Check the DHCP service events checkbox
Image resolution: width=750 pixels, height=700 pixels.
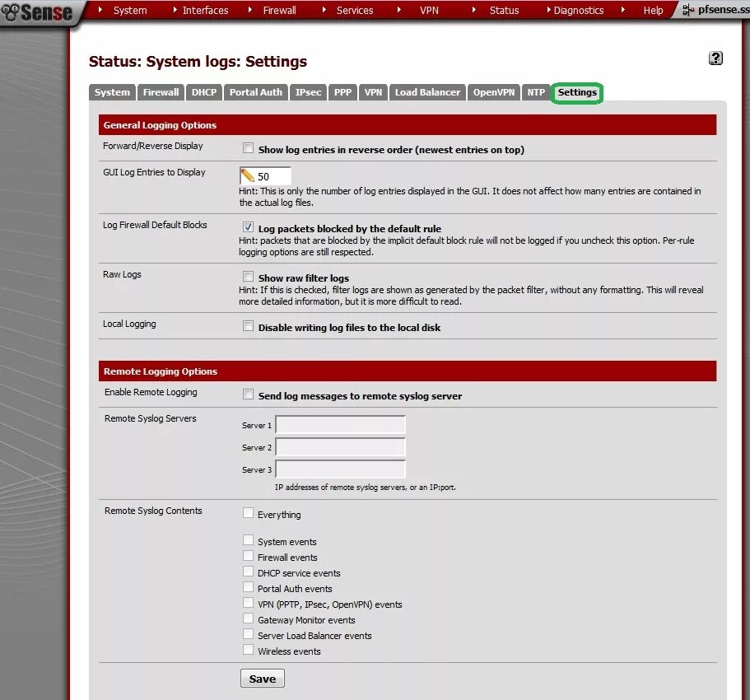248,572
